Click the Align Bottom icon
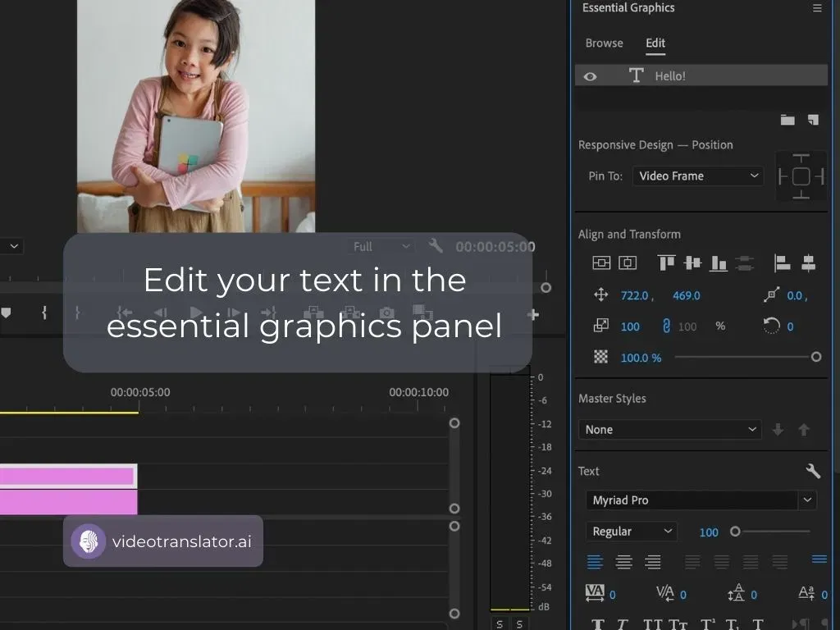Image resolution: width=840 pixels, height=630 pixels. [x=719, y=263]
